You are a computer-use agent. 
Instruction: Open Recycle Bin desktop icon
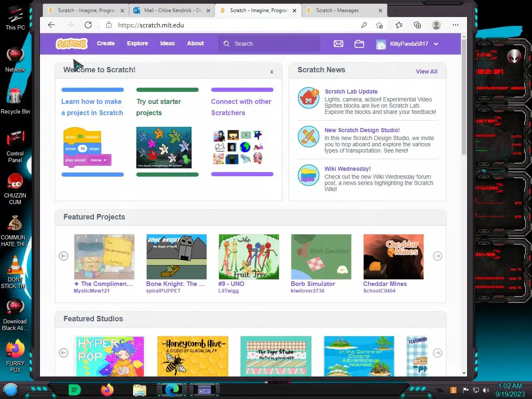click(15, 100)
